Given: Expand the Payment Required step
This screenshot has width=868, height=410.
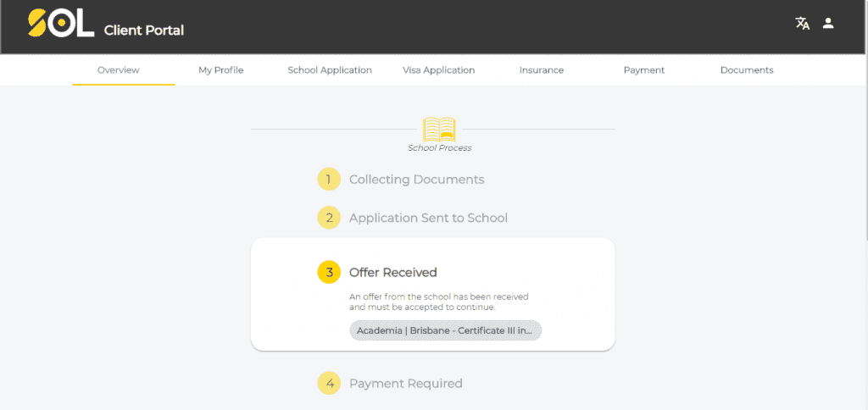Looking at the screenshot, I should point(406,383).
